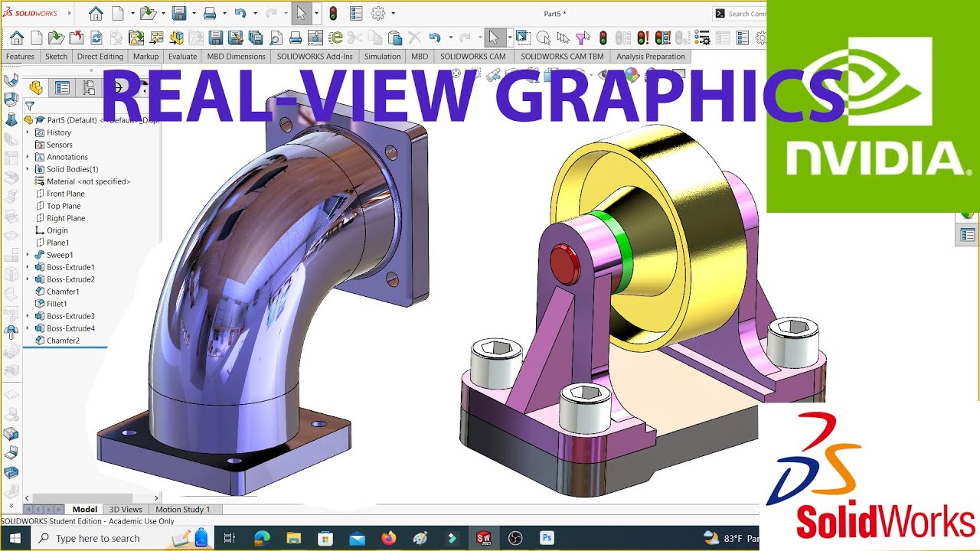The image size is (980, 551).
Task: Click the Lasso select icon
Action: 543,37
